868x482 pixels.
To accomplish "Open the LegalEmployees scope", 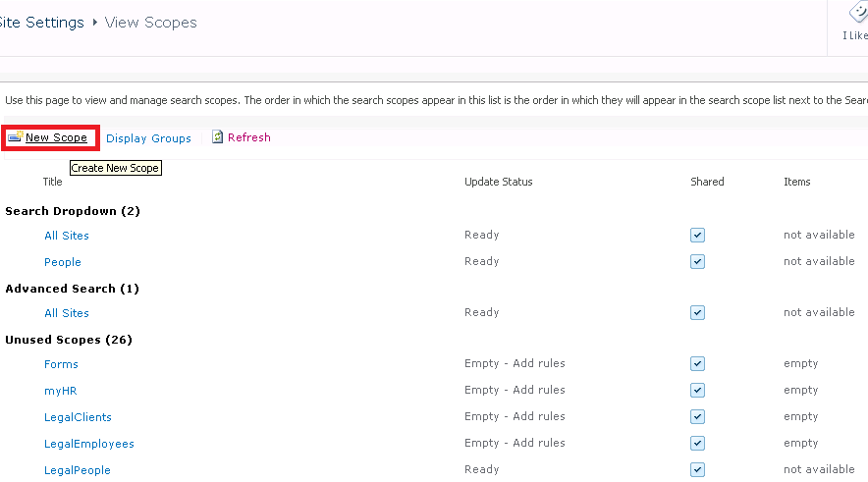I will tap(88, 444).
